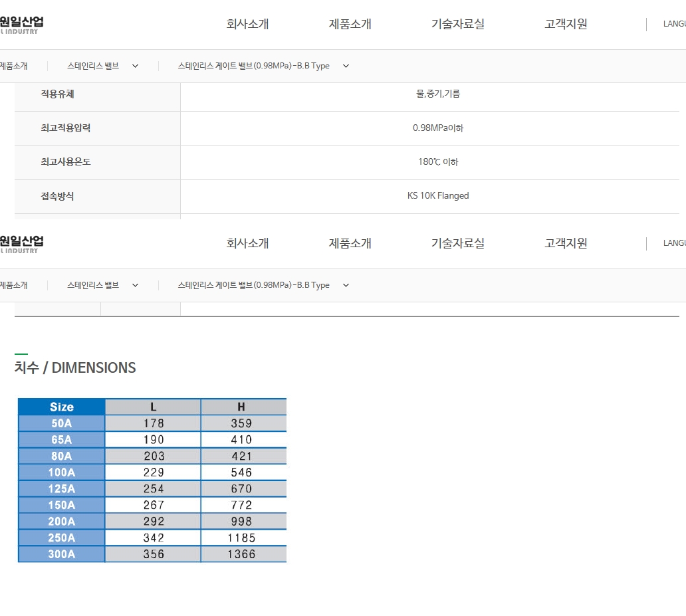Select the 적용유체 row label
Image resolution: width=686 pixels, height=616 pixels.
pyautogui.click(x=57, y=94)
